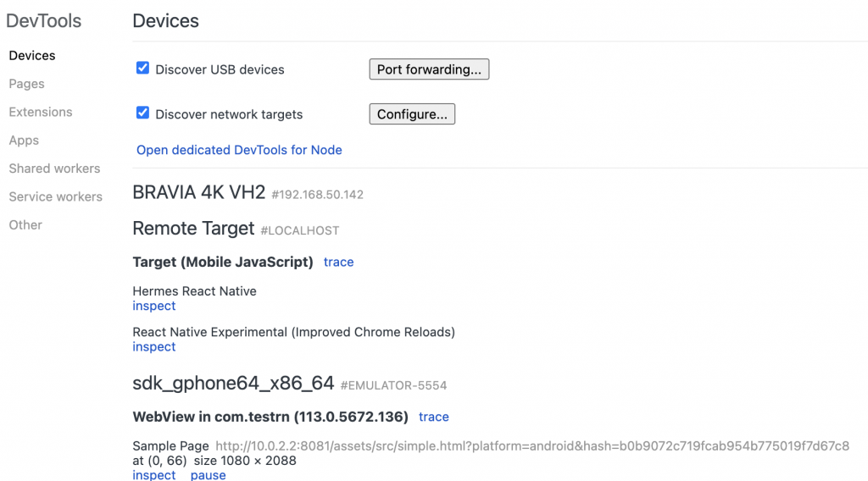868x481 pixels.
Task: Open the Shared workers section
Action: coord(54,168)
